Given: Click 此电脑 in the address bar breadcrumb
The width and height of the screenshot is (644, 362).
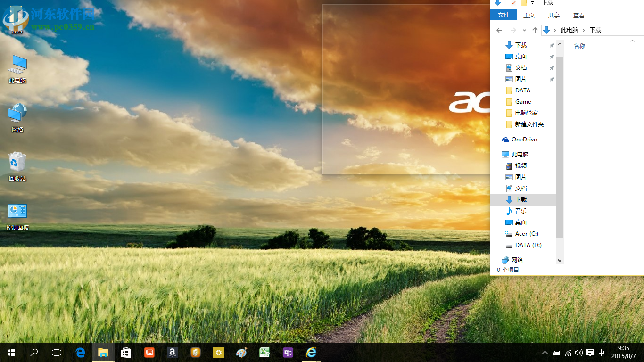Looking at the screenshot, I should tap(569, 30).
